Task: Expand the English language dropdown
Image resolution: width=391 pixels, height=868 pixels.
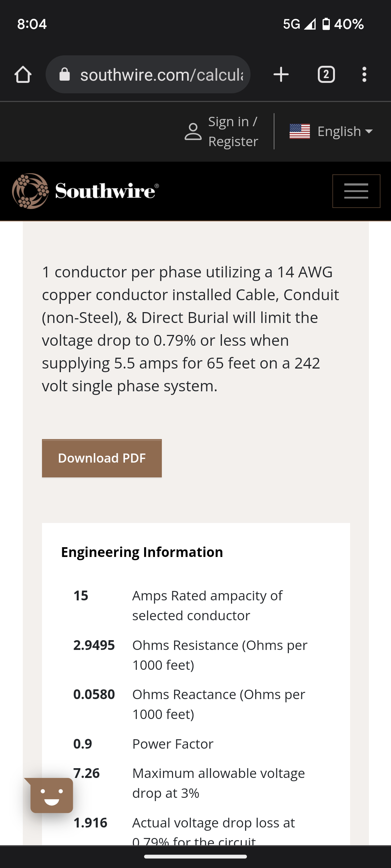Action: pos(345,131)
